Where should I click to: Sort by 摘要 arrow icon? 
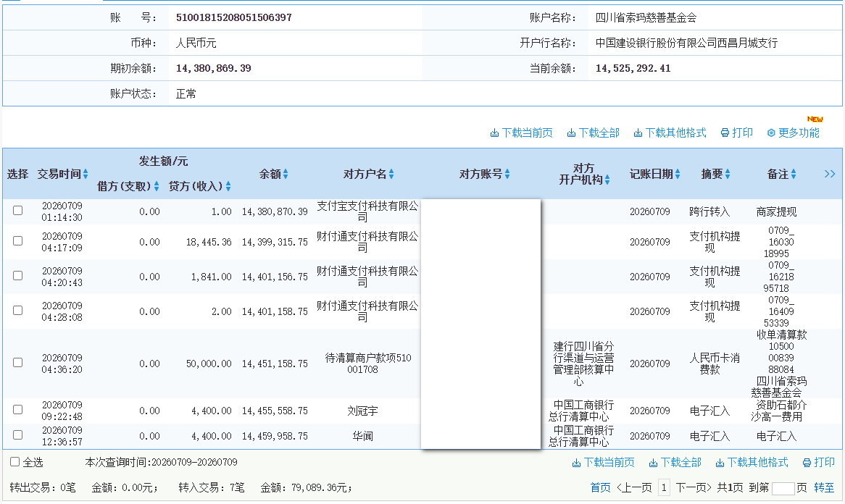point(728,174)
